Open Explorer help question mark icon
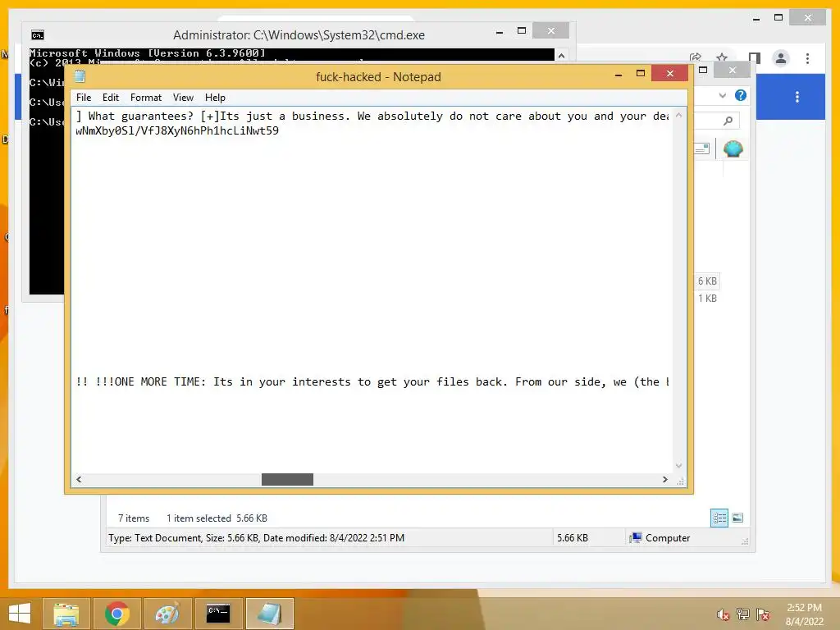Image resolution: width=840 pixels, height=630 pixels. (x=741, y=95)
